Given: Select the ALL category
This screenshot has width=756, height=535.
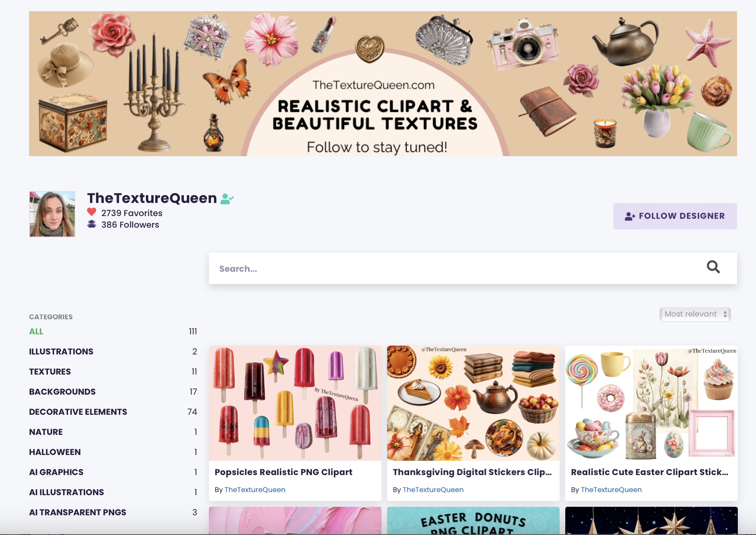Looking at the screenshot, I should click(x=36, y=332).
